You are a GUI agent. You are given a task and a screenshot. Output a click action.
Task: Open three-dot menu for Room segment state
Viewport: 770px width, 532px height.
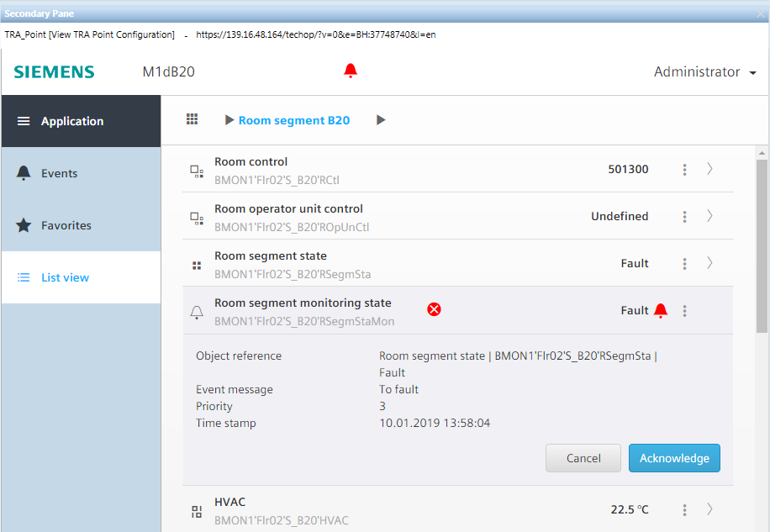pyautogui.click(x=685, y=264)
